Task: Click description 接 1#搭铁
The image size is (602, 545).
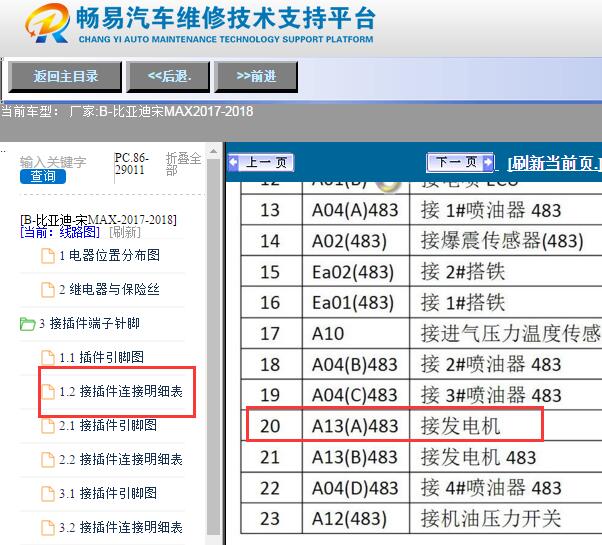Action: (x=463, y=302)
